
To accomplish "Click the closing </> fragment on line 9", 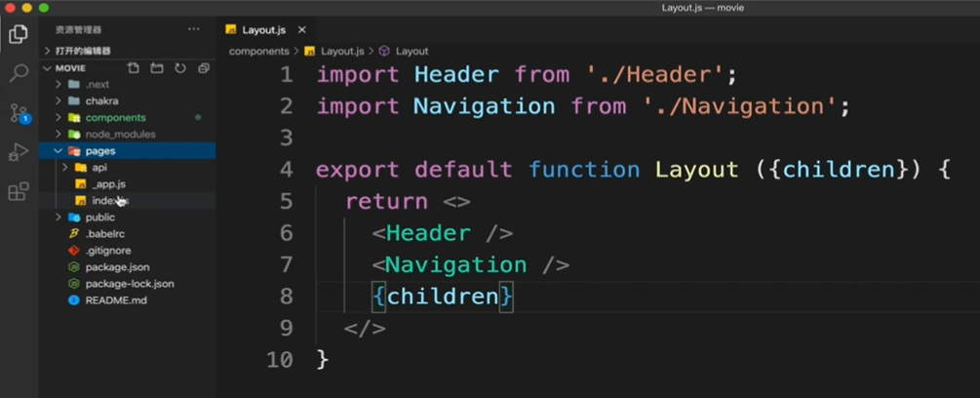I will (365, 329).
